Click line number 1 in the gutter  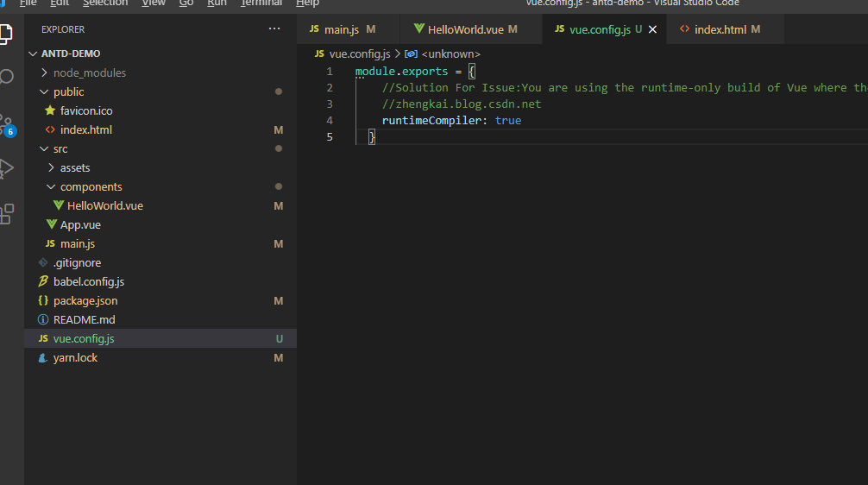pyautogui.click(x=330, y=71)
